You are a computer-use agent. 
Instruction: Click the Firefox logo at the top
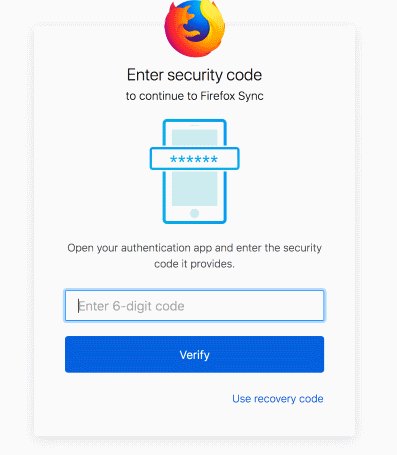195,28
